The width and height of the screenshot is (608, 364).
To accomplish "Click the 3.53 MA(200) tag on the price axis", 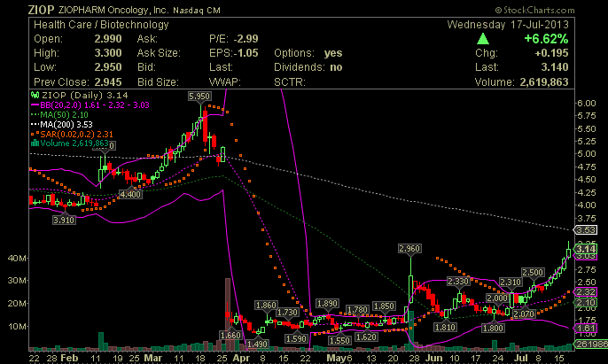I will 586,230.
